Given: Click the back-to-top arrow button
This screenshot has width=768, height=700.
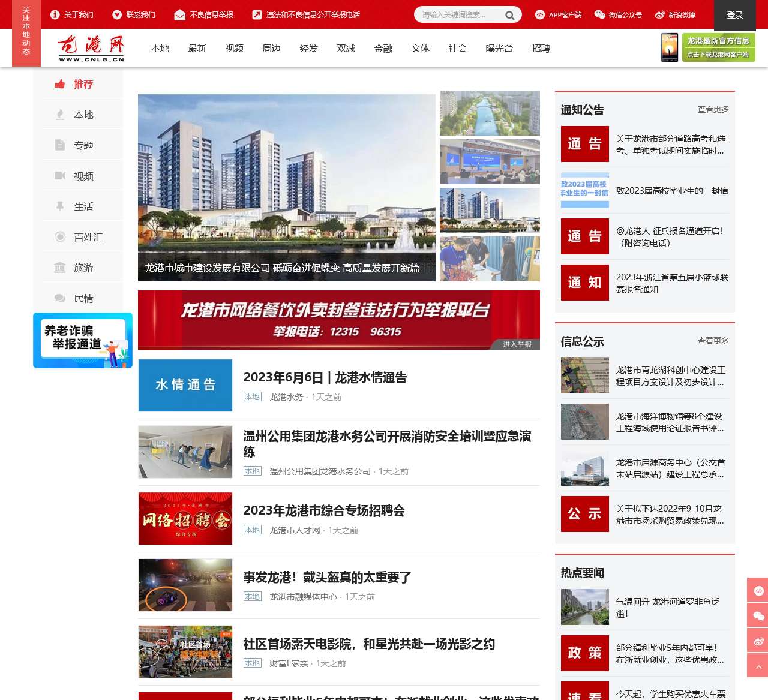Looking at the screenshot, I should (x=758, y=666).
